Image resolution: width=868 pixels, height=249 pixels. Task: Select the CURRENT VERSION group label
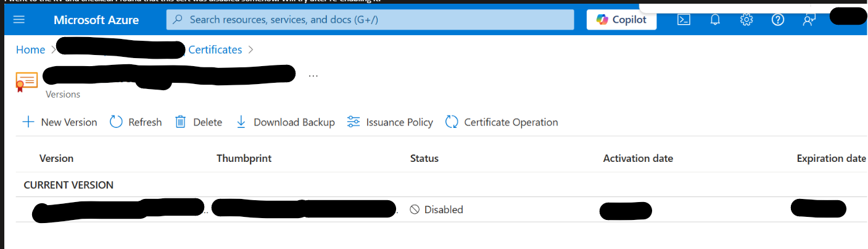point(68,185)
